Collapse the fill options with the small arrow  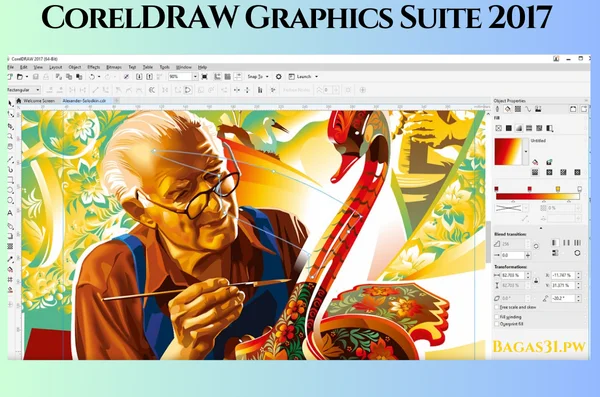tap(541, 228)
